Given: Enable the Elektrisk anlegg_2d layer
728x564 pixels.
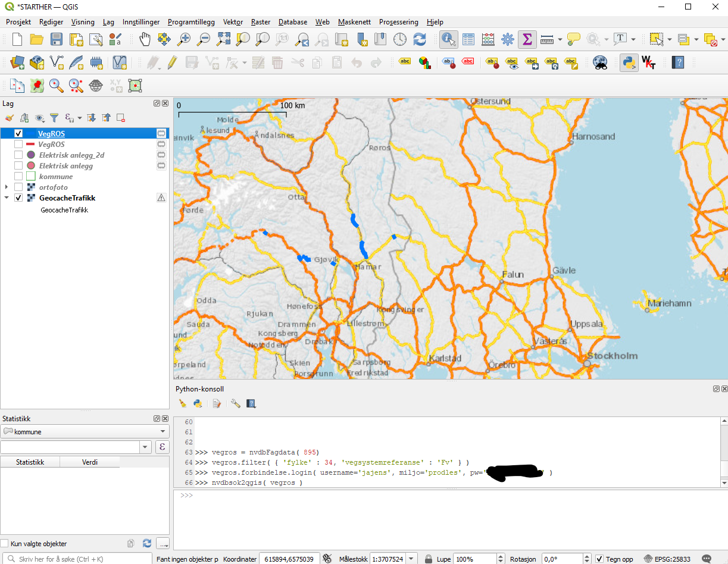Looking at the screenshot, I should pyautogui.click(x=18, y=155).
